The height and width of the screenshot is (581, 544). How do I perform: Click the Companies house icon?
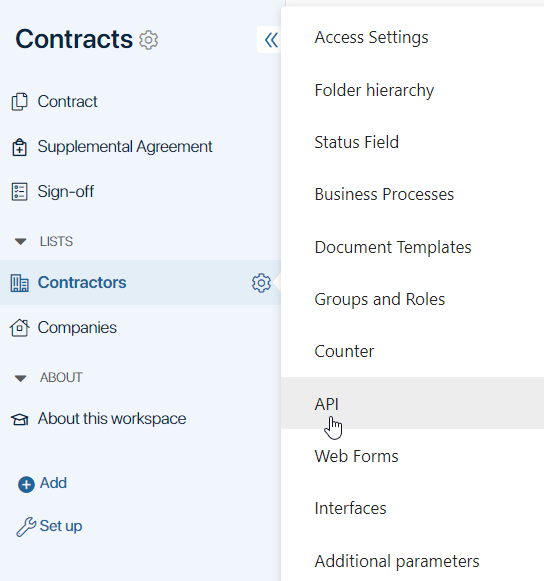19,328
